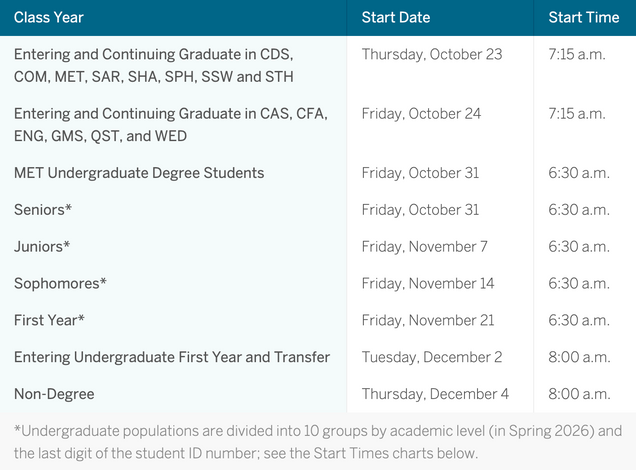Select the Friday, November 21 date
Image resolution: width=636 pixels, height=470 pixels.
[428, 321]
